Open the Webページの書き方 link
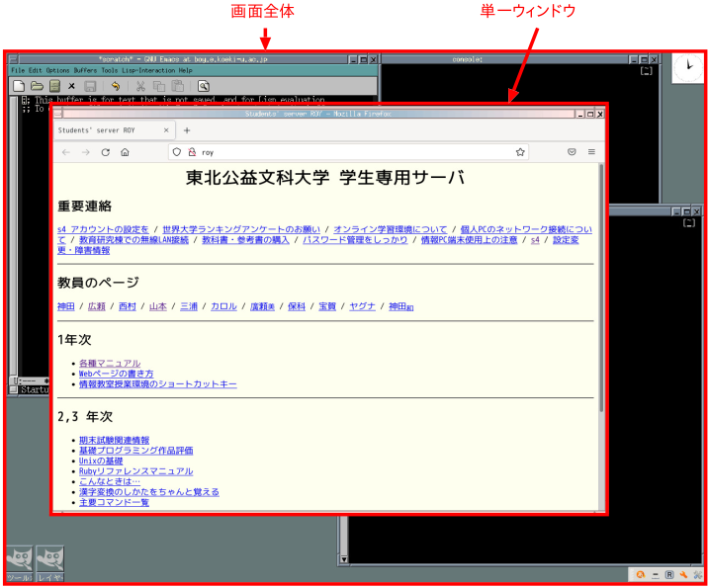The image size is (708, 588). pos(116,374)
